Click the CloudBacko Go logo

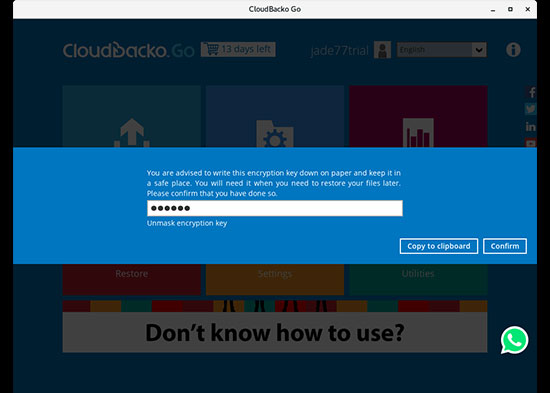click(128, 50)
